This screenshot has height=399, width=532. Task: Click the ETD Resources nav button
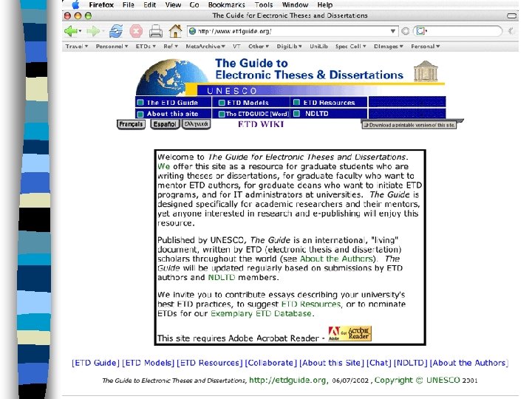point(328,103)
